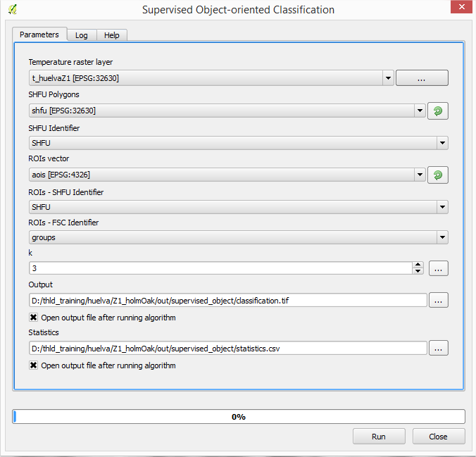Increase the k value with up arrow

tap(418, 265)
